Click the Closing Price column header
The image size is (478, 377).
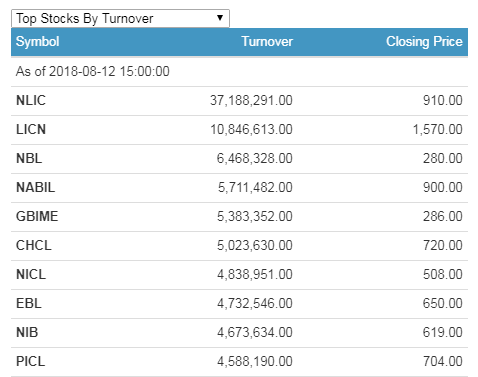coord(424,42)
